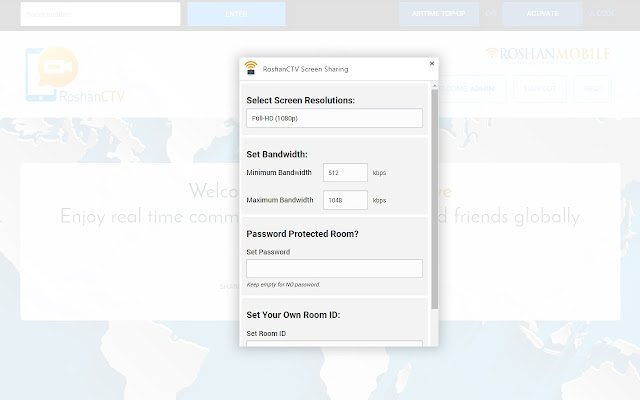640x400 pixels.
Task: Click the scrollbar up arrow
Action: 435,86
